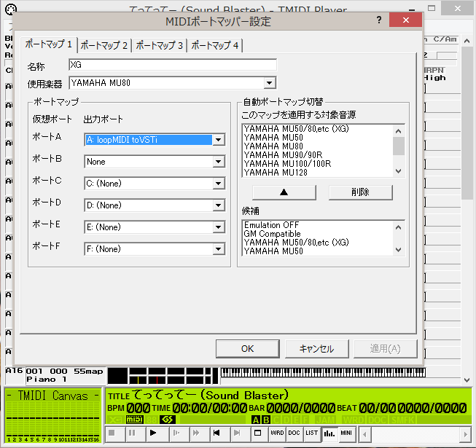Screen dimensions: 476x448
Task: Click the TMIDI Canvas level display
Action: coord(53,415)
